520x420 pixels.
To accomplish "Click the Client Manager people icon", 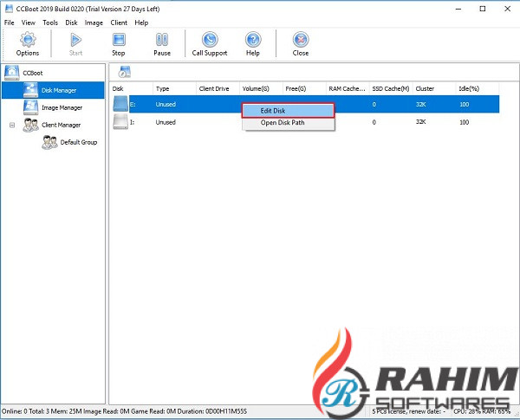I will point(30,125).
